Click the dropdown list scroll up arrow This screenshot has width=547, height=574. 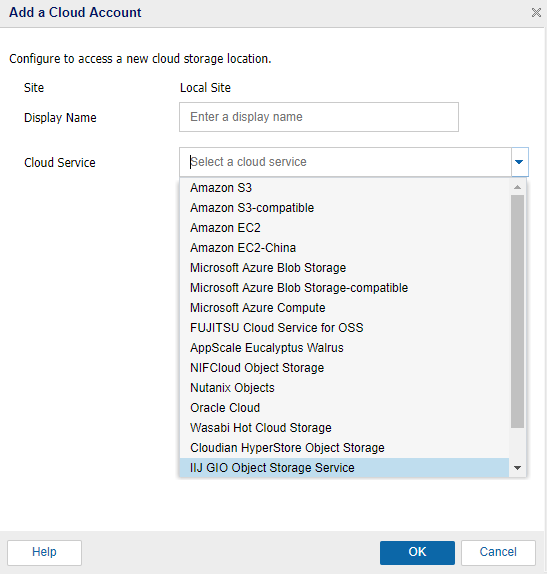pos(517,187)
